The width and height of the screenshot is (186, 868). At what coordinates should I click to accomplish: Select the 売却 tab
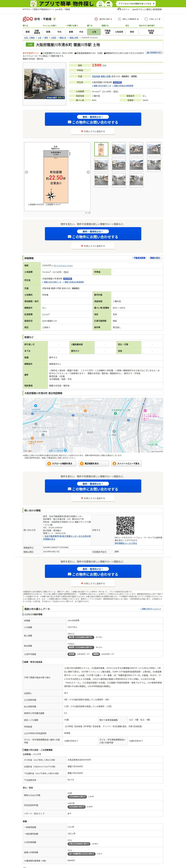132,32
